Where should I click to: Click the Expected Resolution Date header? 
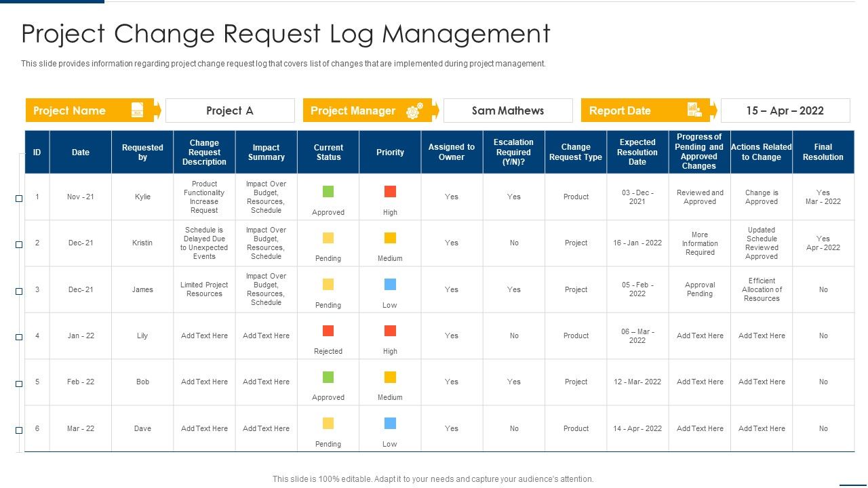coord(637,152)
